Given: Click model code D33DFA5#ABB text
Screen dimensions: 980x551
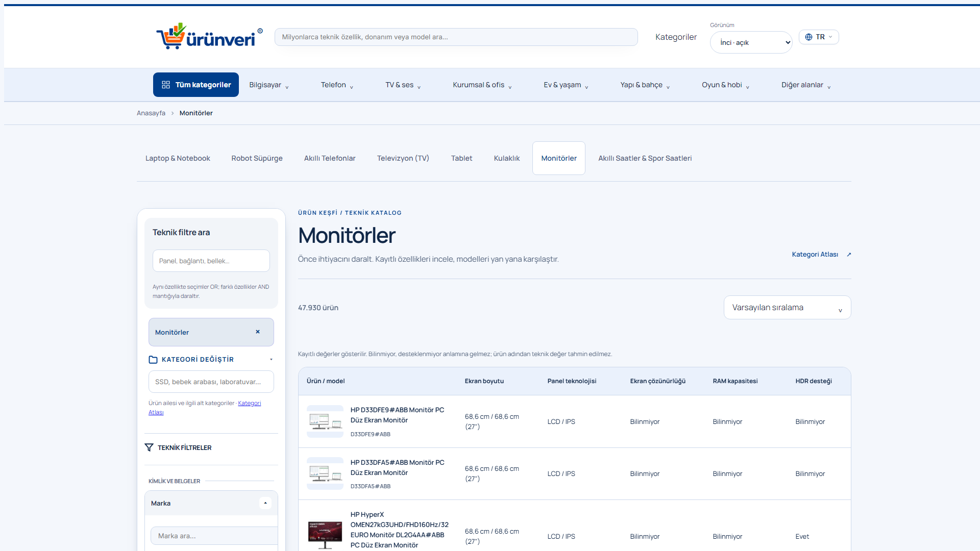Looking at the screenshot, I should pyautogui.click(x=371, y=486).
